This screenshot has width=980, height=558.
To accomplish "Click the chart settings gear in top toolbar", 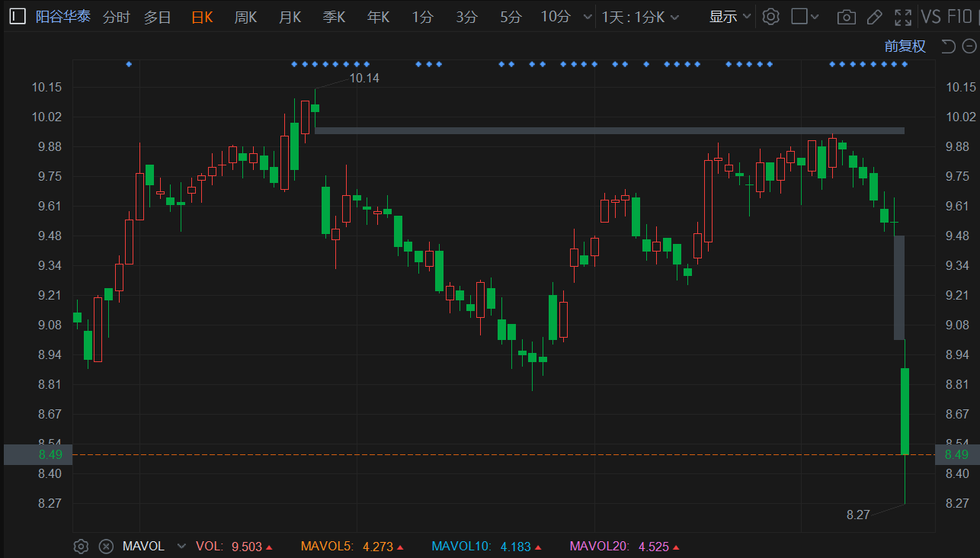I will pyautogui.click(x=771, y=17).
